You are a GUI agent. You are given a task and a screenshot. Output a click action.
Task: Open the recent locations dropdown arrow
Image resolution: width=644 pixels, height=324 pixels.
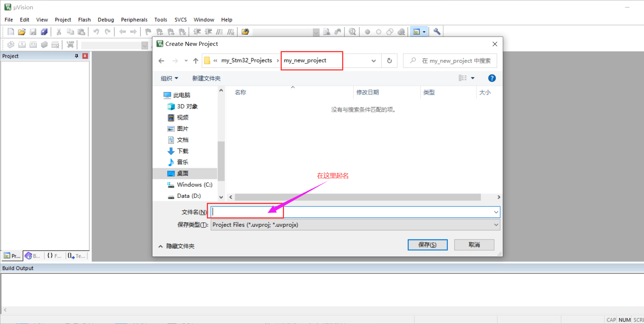pyautogui.click(x=186, y=61)
